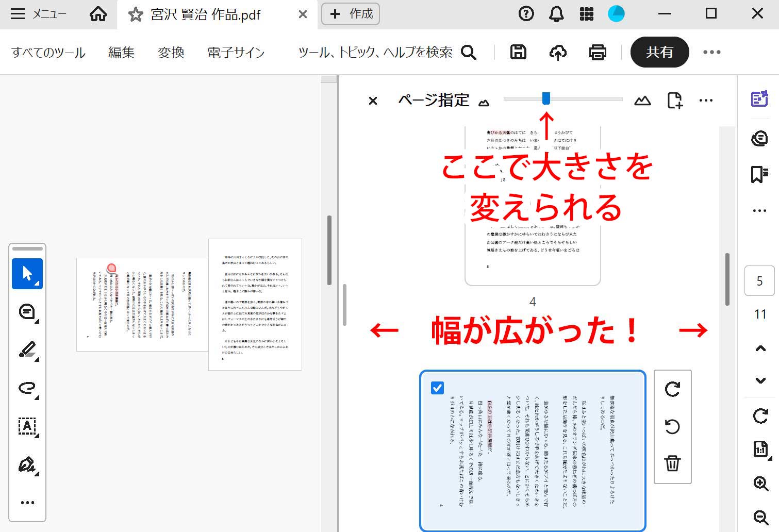Viewport: 779px width, 532px height.
Task: Click the search magnifier icon
Action: pyautogui.click(x=469, y=52)
